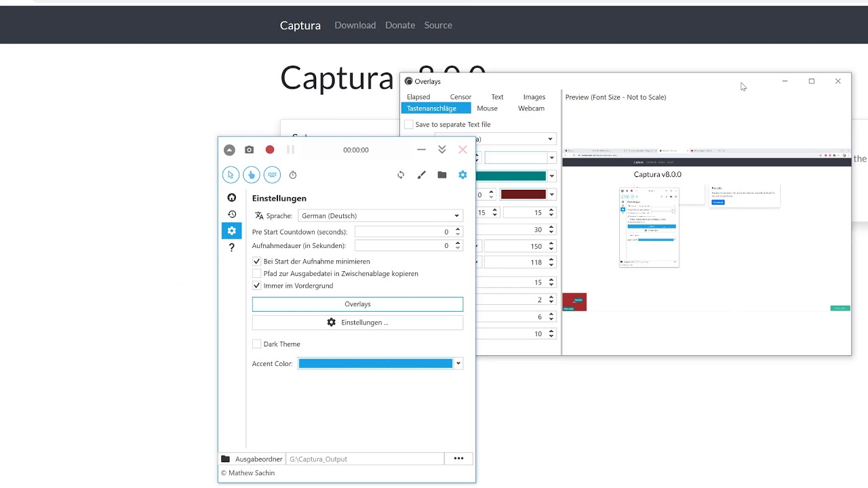
Task: Toggle the keystrokes keyboard icon
Action: (272, 175)
